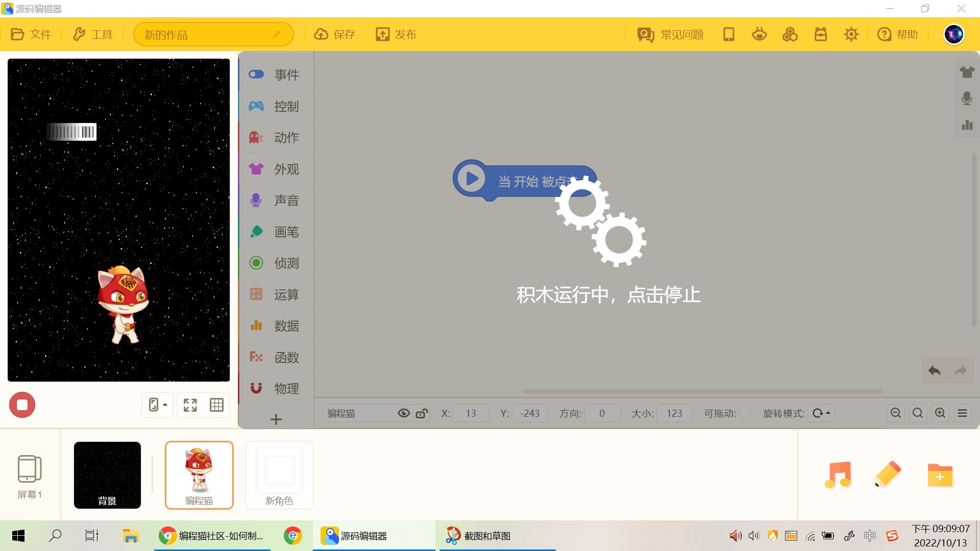980x551 pixels.
Task: Select the 画笔 block category
Action: tap(276, 232)
